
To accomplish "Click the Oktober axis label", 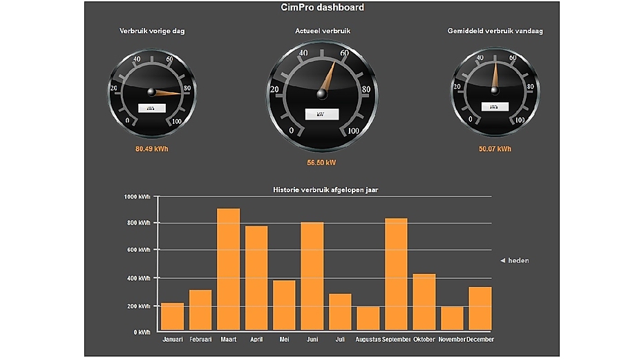I will 424,340.
